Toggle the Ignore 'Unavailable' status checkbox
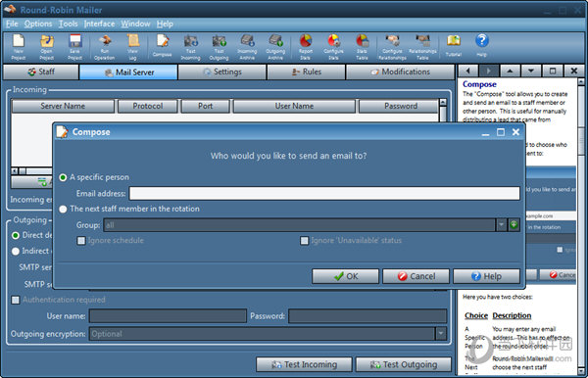 click(x=304, y=241)
